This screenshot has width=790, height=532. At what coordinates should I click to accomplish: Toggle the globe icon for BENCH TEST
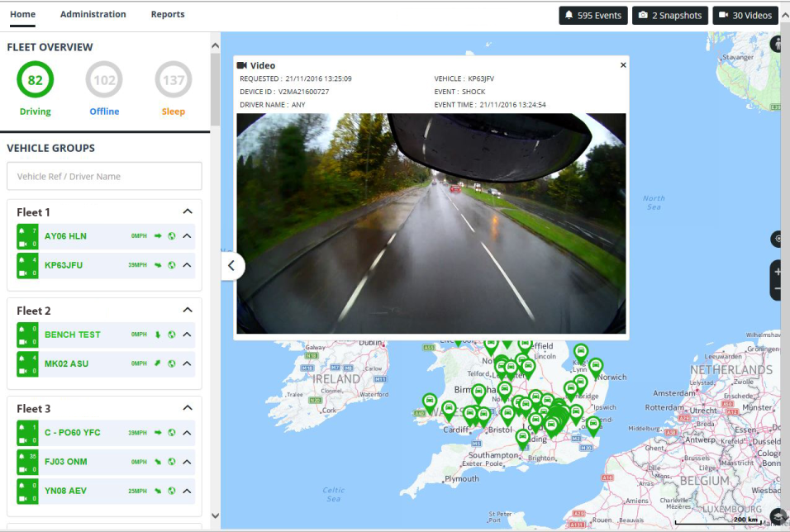click(x=171, y=335)
